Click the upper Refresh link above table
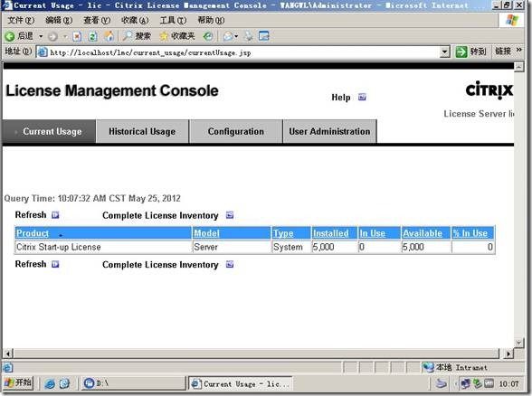This screenshot has width=532, height=396. (31, 215)
